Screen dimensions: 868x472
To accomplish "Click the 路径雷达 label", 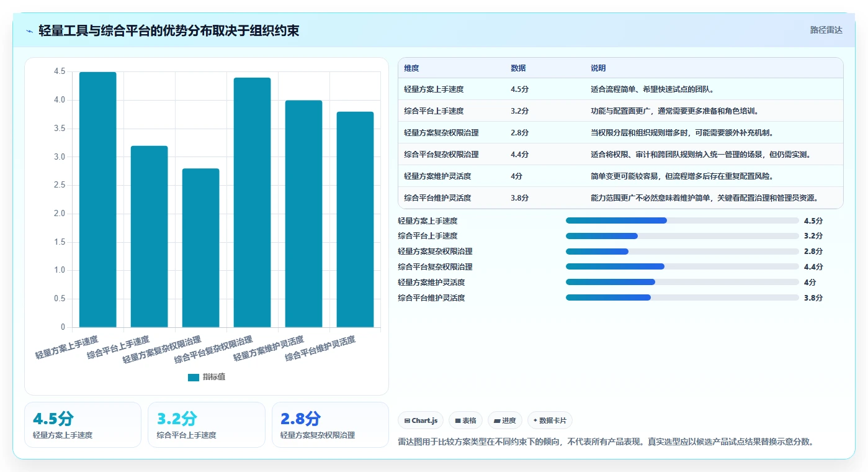I will (x=826, y=30).
